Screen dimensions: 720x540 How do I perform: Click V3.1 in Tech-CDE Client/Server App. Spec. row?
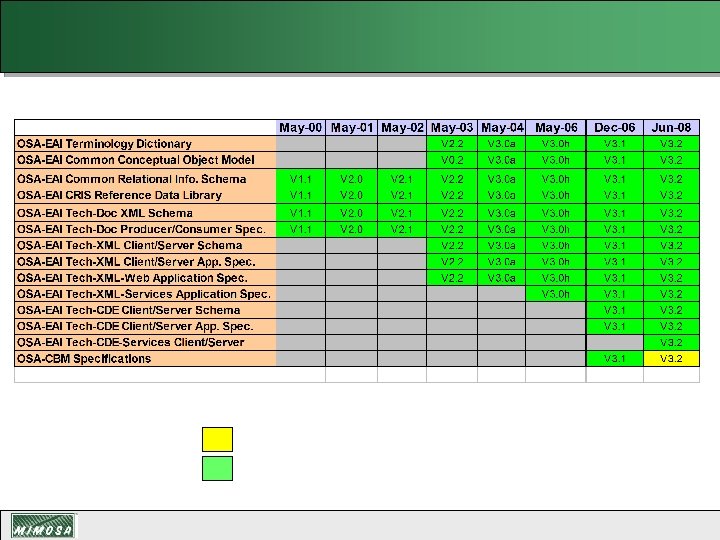(615, 326)
